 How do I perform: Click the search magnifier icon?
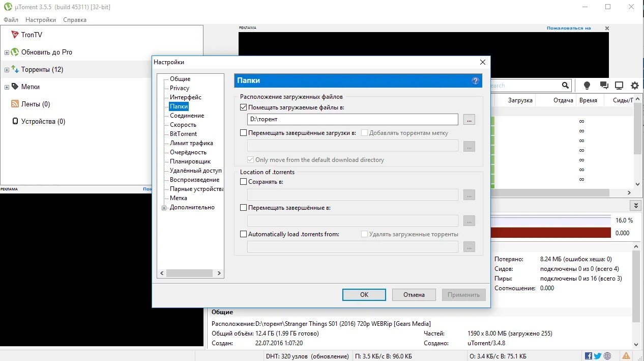(x=565, y=86)
